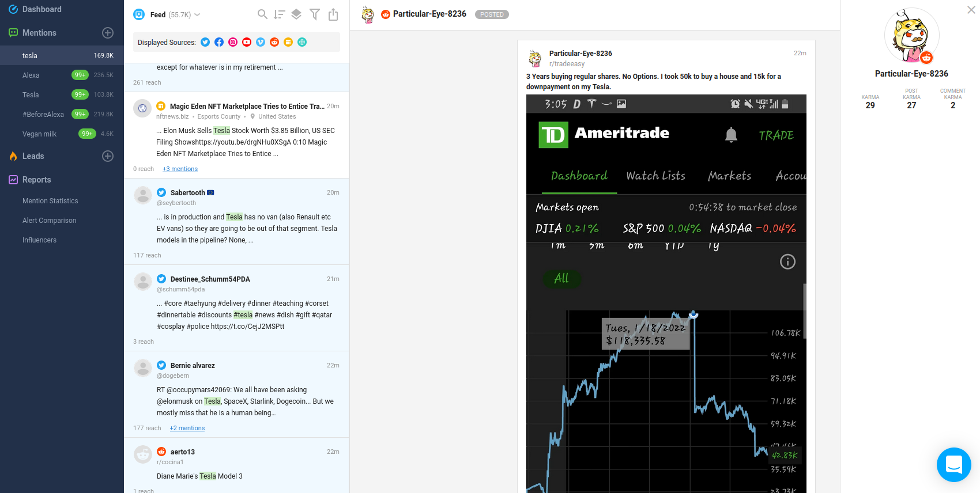Open Alert Comparison report
980x493 pixels.
(49, 221)
